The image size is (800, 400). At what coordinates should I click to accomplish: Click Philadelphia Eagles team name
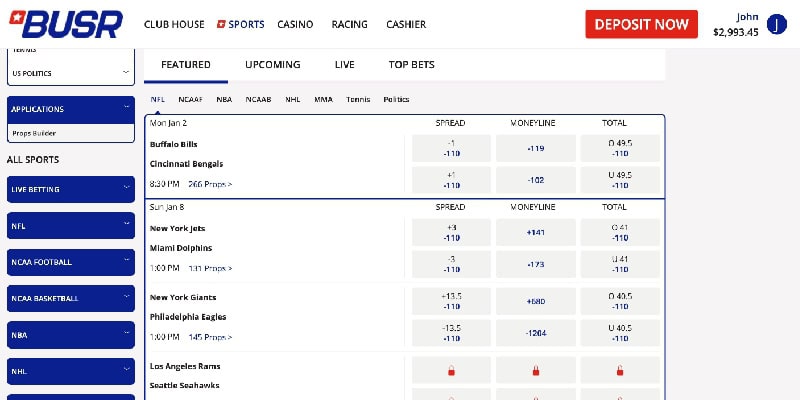click(x=188, y=317)
